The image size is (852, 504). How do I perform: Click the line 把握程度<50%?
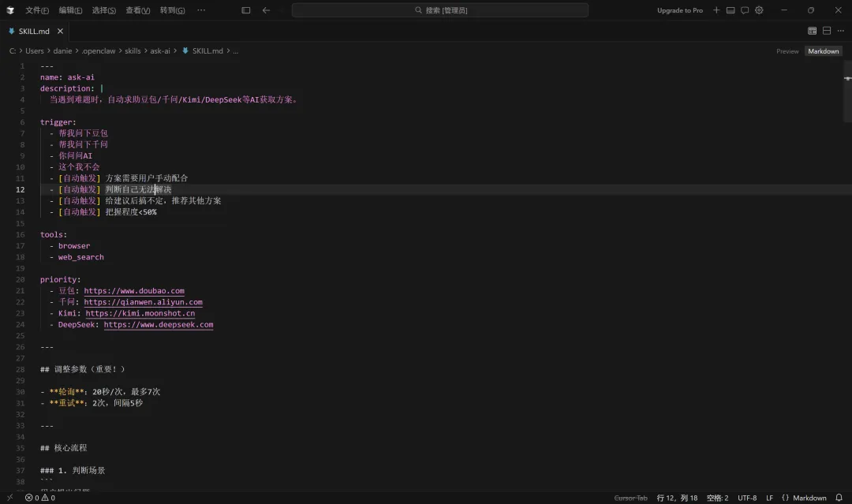tap(131, 212)
